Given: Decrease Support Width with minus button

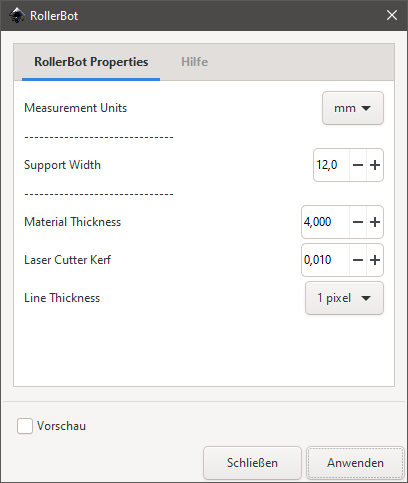Looking at the screenshot, I should tap(358, 165).
